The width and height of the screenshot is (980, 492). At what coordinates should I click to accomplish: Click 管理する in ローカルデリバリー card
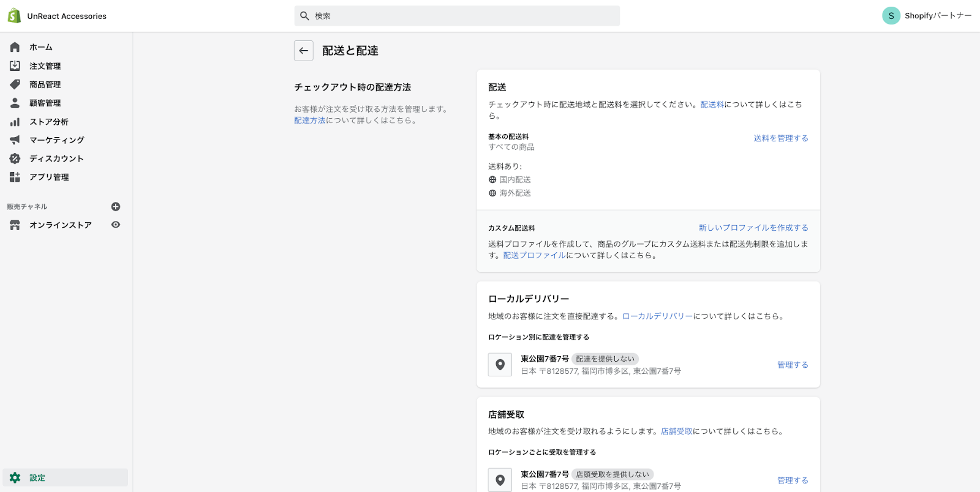(x=793, y=365)
